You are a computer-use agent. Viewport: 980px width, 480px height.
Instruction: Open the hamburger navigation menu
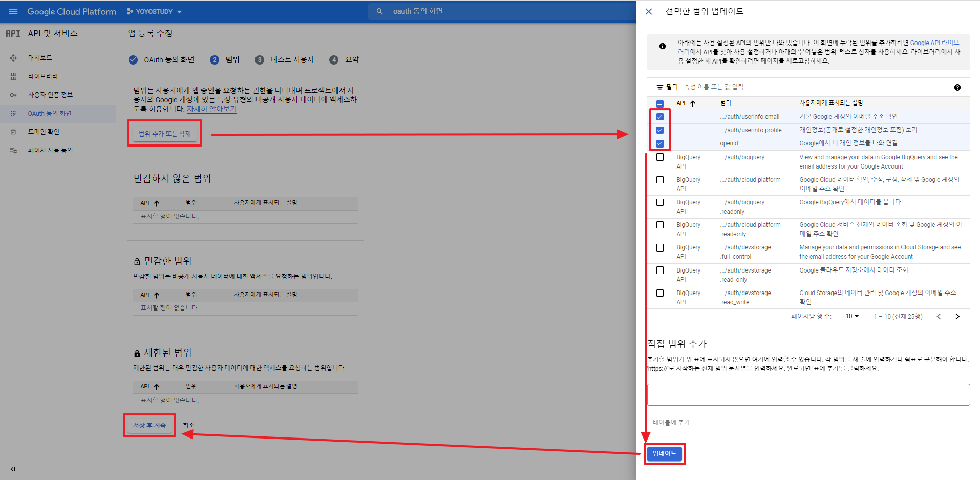click(13, 11)
